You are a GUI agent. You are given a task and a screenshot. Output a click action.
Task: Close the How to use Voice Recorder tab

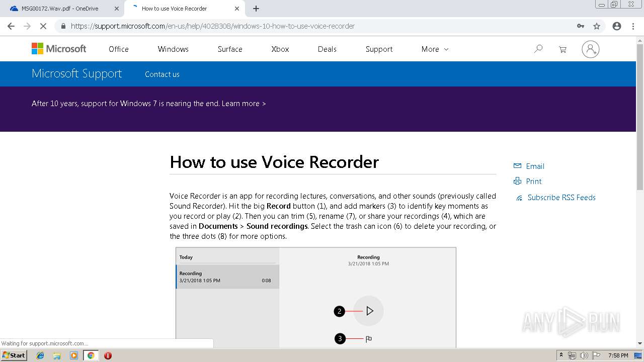click(237, 9)
